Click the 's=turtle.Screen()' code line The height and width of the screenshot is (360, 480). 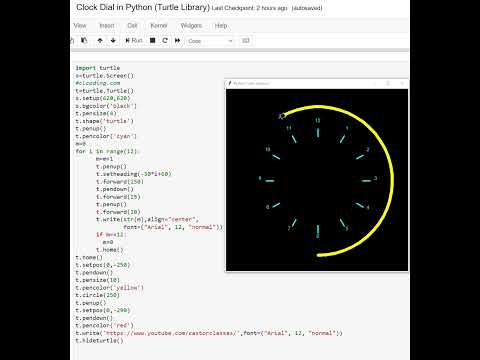104,76
